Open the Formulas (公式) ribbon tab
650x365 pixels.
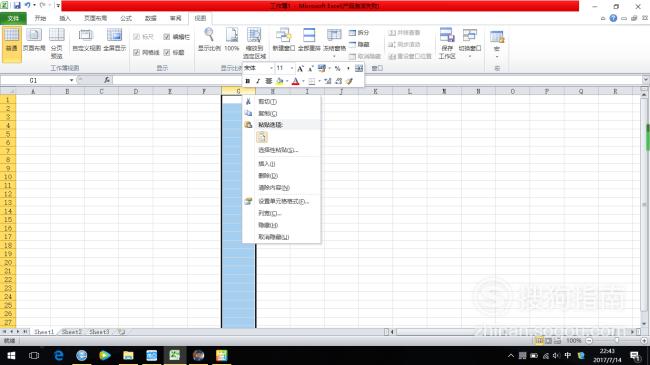(x=126, y=18)
